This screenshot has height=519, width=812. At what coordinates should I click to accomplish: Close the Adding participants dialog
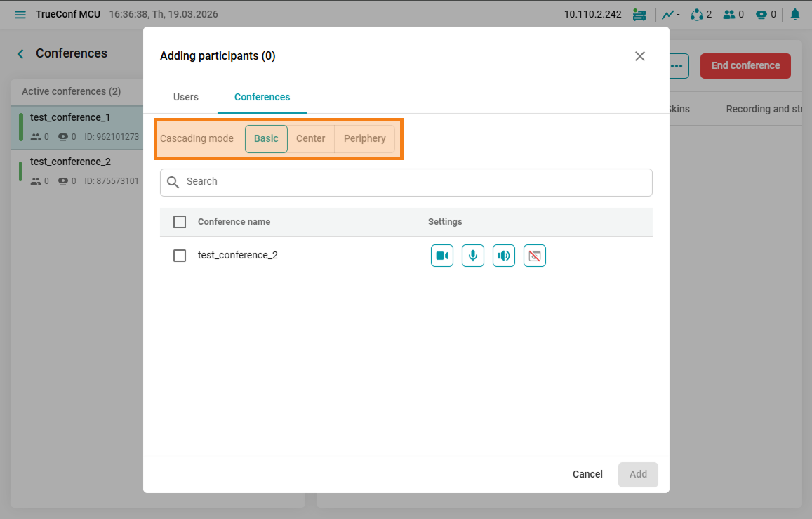(x=639, y=56)
